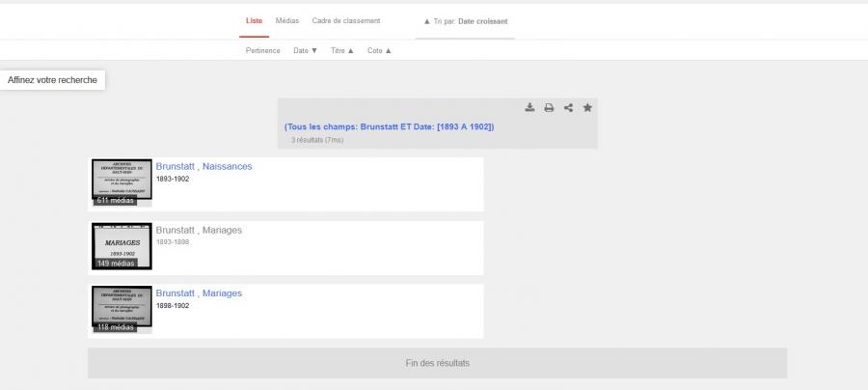Save search to favorites with star icon
Viewport: 868px width, 390px height.
[587, 107]
